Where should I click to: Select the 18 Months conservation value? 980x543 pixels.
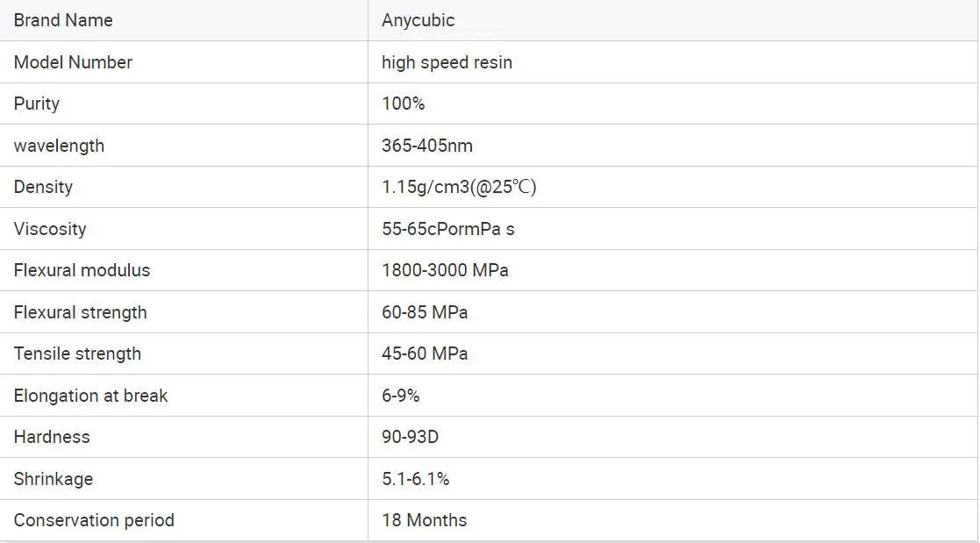(x=425, y=520)
